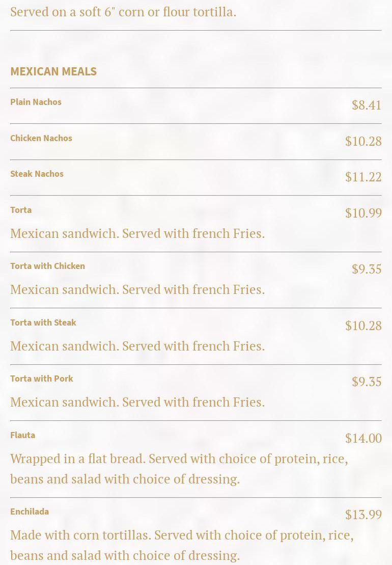This screenshot has height=565, width=392.
Task: Select the plain Torta item name
Action: pos(21,210)
